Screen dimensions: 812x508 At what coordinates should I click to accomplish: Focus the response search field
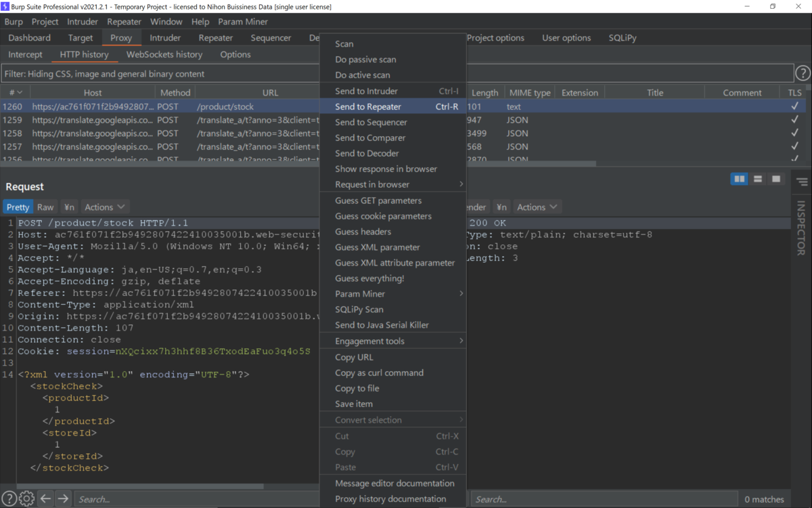[x=604, y=499]
